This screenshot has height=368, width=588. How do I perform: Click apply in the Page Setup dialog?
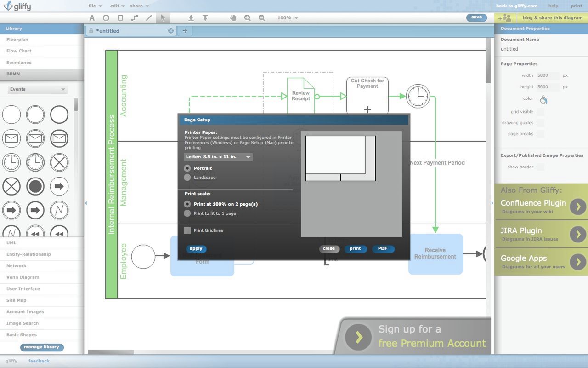[x=196, y=249]
